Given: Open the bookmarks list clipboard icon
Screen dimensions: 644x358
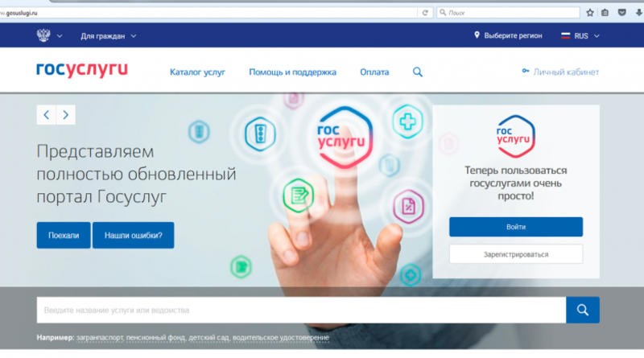Looking at the screenshot, I should click(x=605, y=13).
